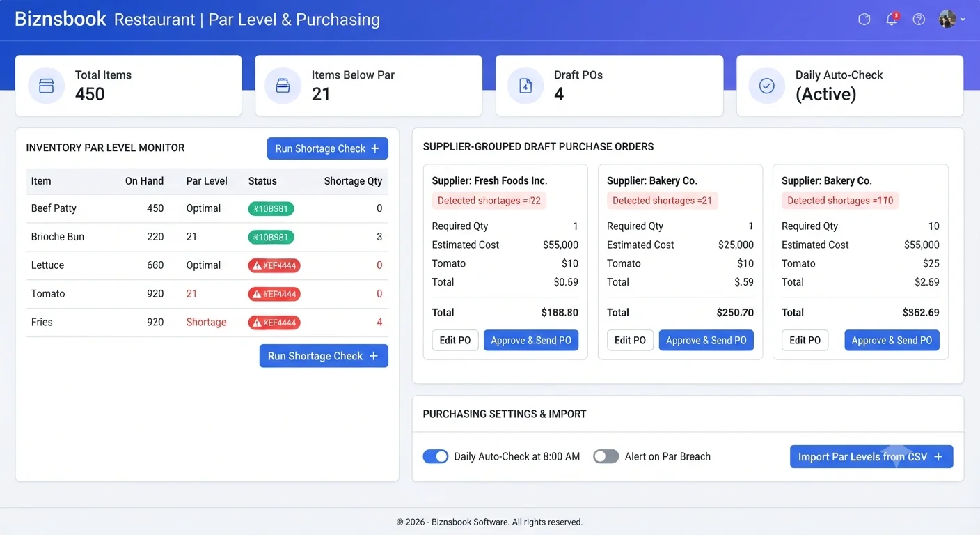
Task: Click the Draft POs document icon
Action: (x=525, y=86)
